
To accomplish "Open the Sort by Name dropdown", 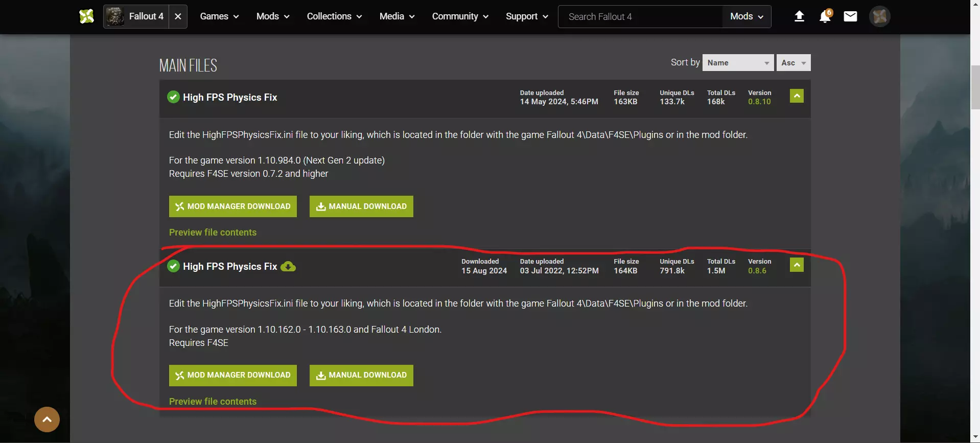I will (738, 63).
